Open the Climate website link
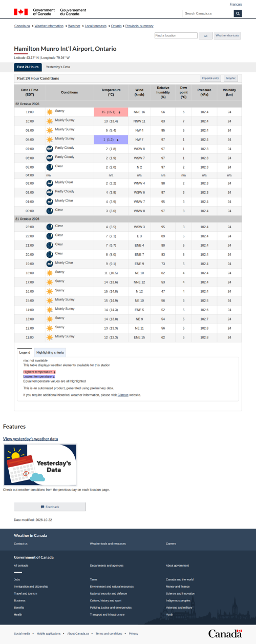 (123, 395)
